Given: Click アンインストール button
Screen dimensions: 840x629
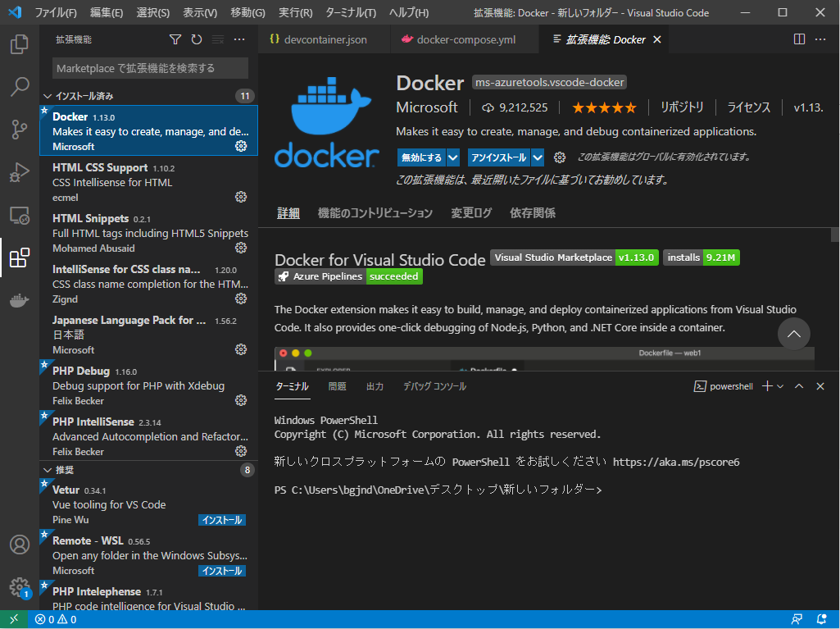Looking at the screenshot, I should pyautogui.click(x=499, y=157).
